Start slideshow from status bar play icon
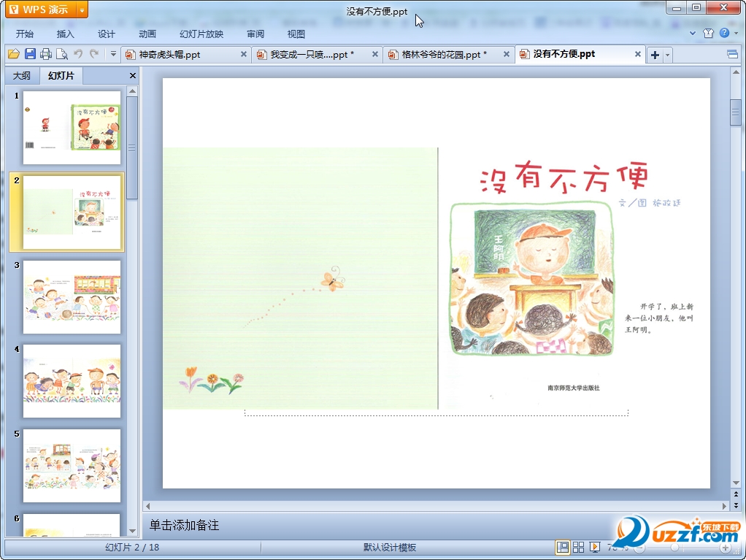This screenshot has width=746, height=560. (595, 547)
